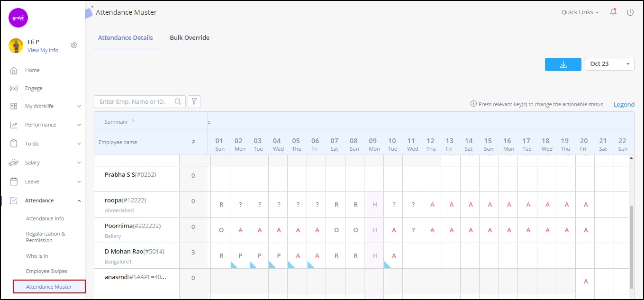Click the power logout icon
The width and height of the screenshot is (644, 300).
tap(630, 12)
